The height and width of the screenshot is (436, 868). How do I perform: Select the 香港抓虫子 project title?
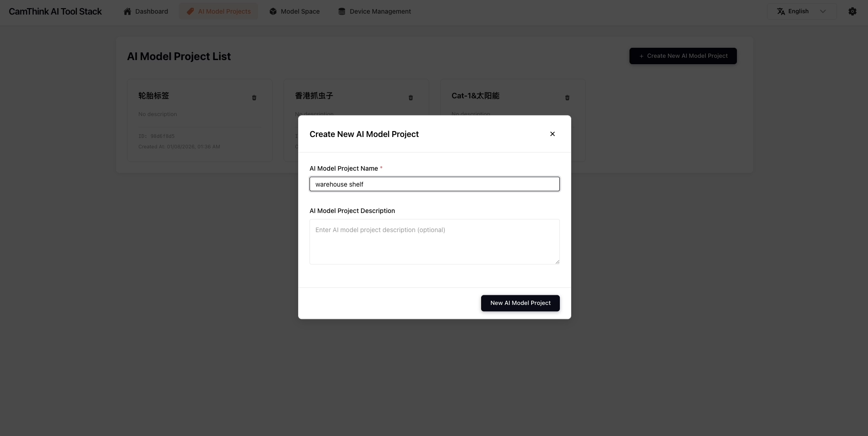point(314,96)
